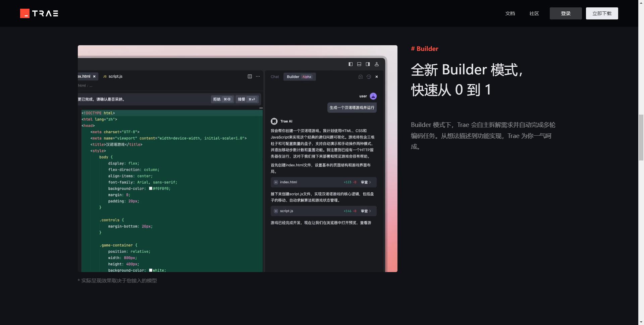Click the split editor icon
This screenshot has width=644, height=325.
(250, 76)
